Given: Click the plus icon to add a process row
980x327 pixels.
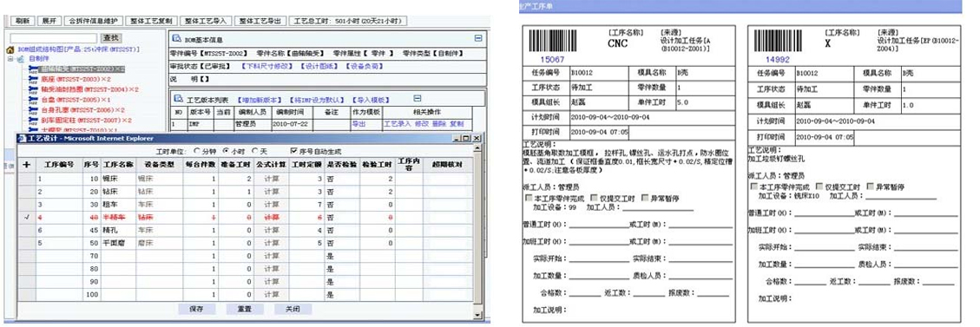Looking at the screenshot, I should [x=26, y=165].
